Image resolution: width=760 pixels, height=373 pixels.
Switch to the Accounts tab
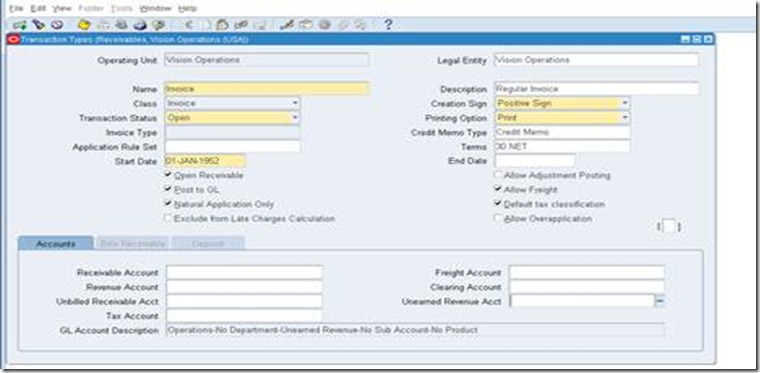pos(55,243)
